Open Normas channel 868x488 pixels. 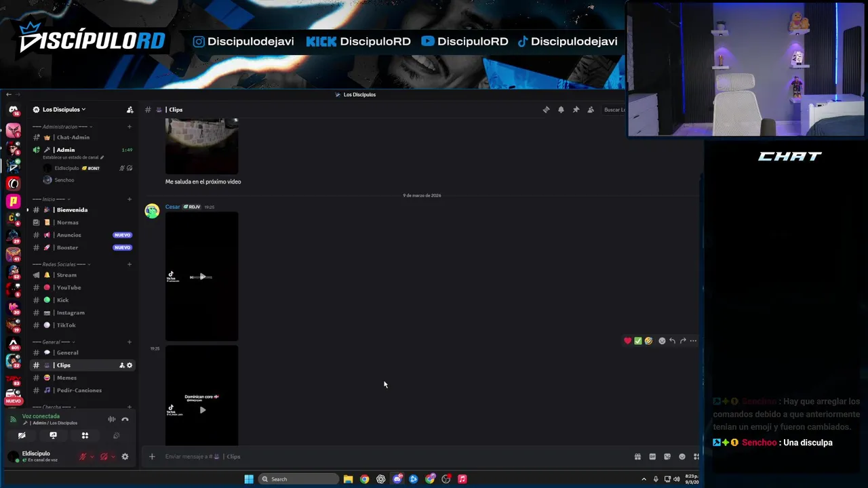tap(82, 222)
